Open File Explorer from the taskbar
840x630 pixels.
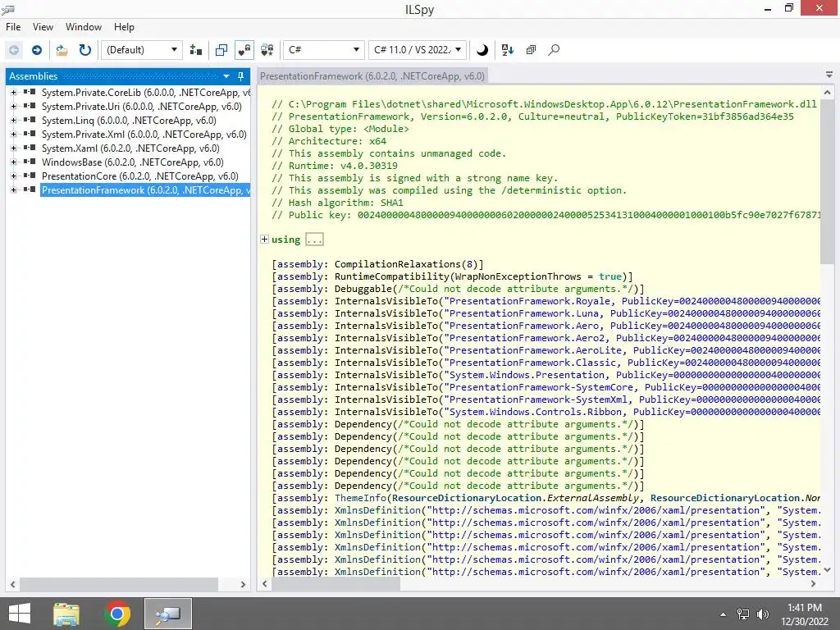66,614
